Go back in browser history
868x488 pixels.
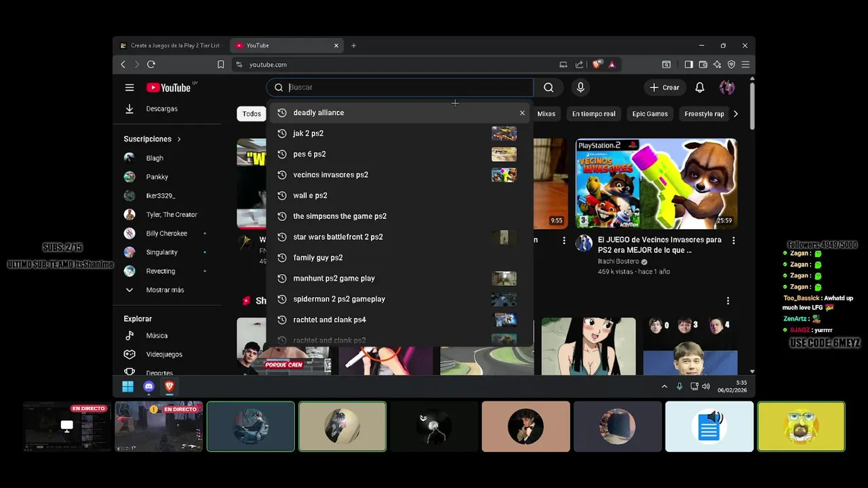pyautogui.click(x=123, y=64)
